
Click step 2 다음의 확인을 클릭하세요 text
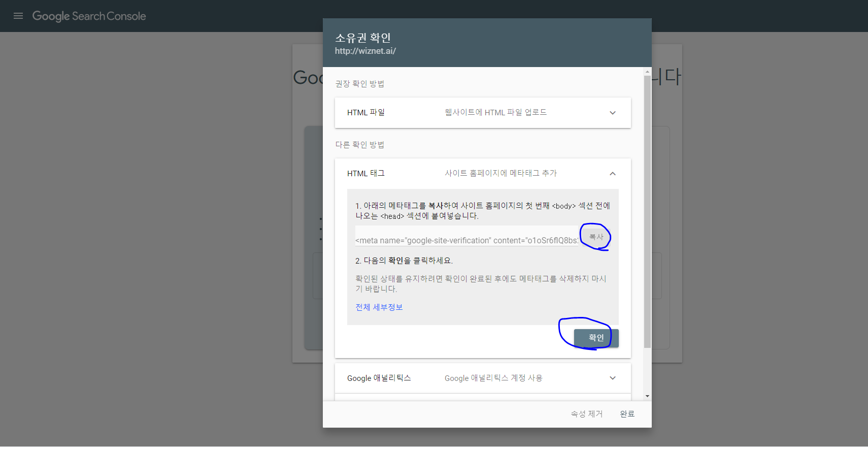404,261
